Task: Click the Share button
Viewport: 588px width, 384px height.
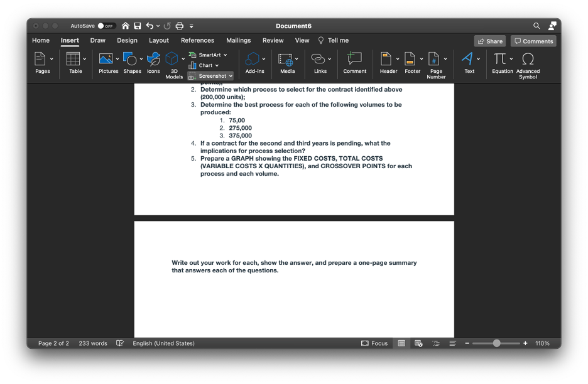Action: 490,41
